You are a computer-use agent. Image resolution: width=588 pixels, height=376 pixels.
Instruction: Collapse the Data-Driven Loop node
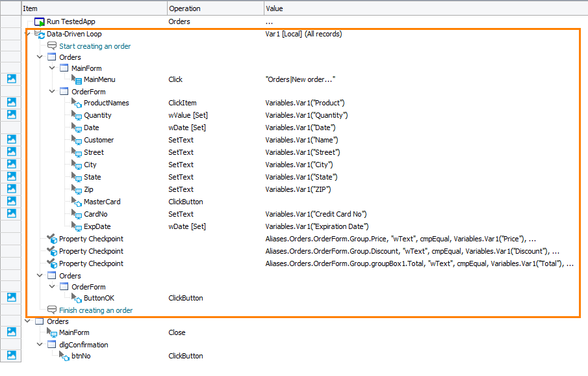pyautogui.click(x=27, y=34)
